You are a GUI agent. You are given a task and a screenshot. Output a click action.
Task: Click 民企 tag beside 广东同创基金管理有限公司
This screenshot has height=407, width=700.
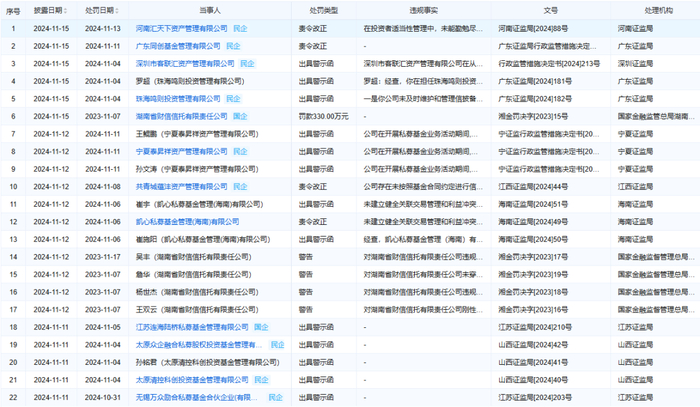[233, 46]
